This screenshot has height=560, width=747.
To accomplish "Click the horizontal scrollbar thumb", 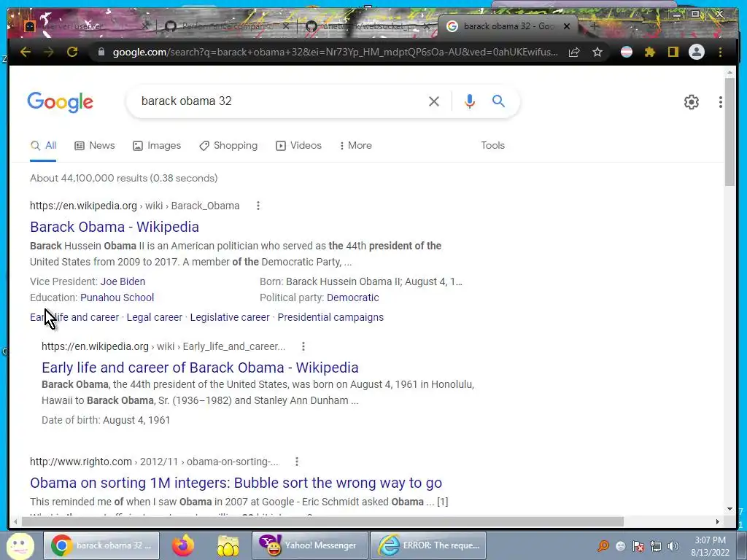I will (x=322, y=522).
